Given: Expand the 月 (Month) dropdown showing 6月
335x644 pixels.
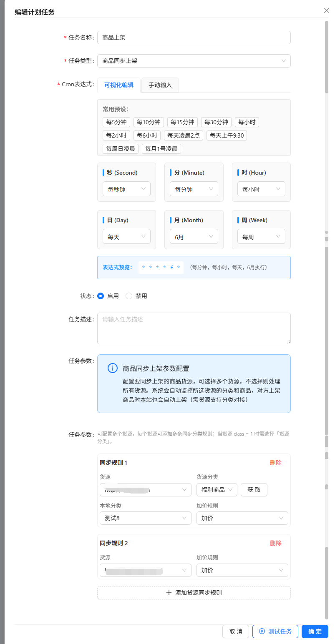Looking at the screenshot, I should pos(194,237).
